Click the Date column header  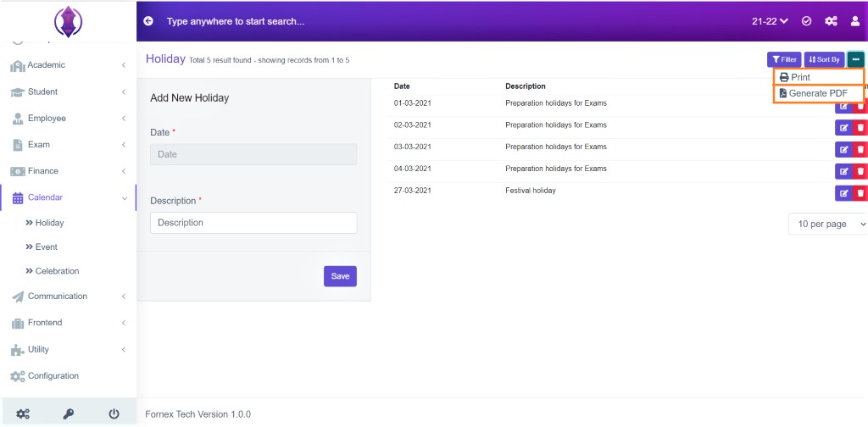pos(402,86)
